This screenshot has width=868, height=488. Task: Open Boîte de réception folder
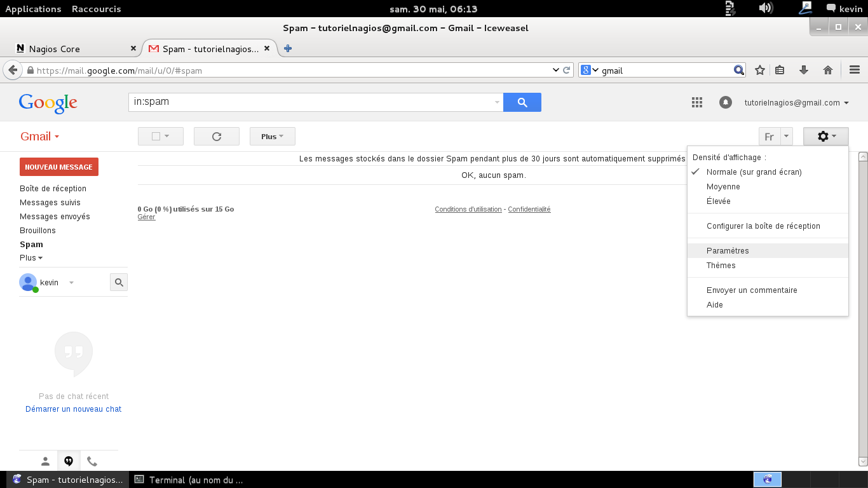tap(53, 189)
